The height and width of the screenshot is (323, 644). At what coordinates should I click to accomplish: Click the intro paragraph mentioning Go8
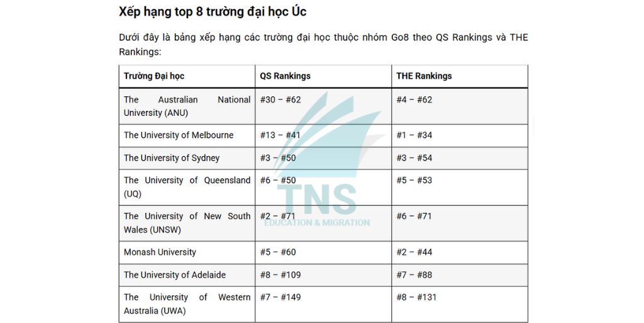(323, 44)
